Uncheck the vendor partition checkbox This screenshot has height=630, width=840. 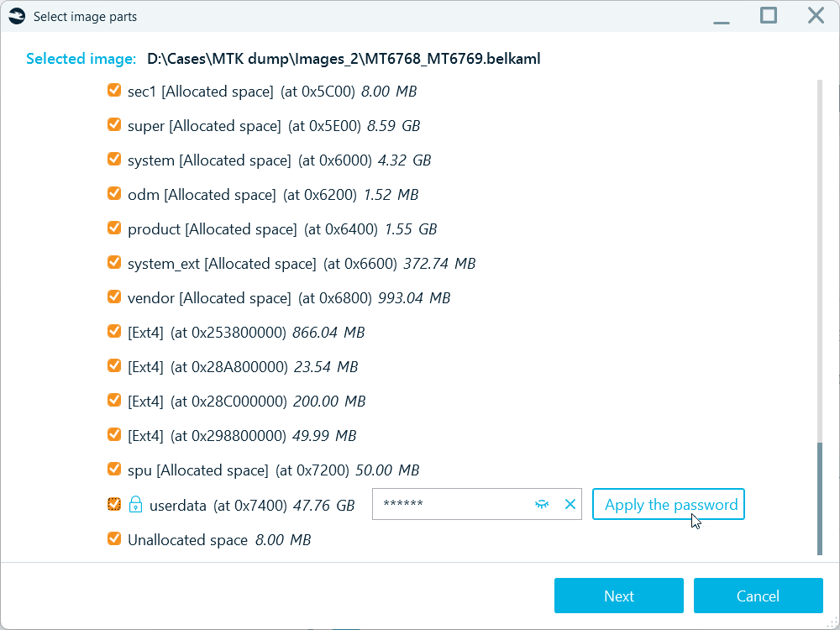point(114,297)
